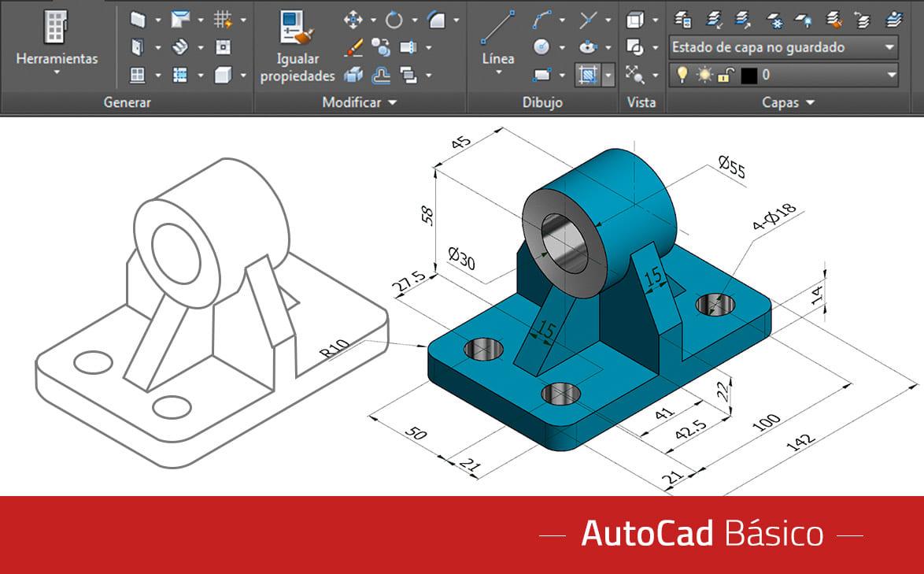Select the Erase tool in Modificar
The height and width of the screenshot is (574, 924).
[x=355, y=48]
